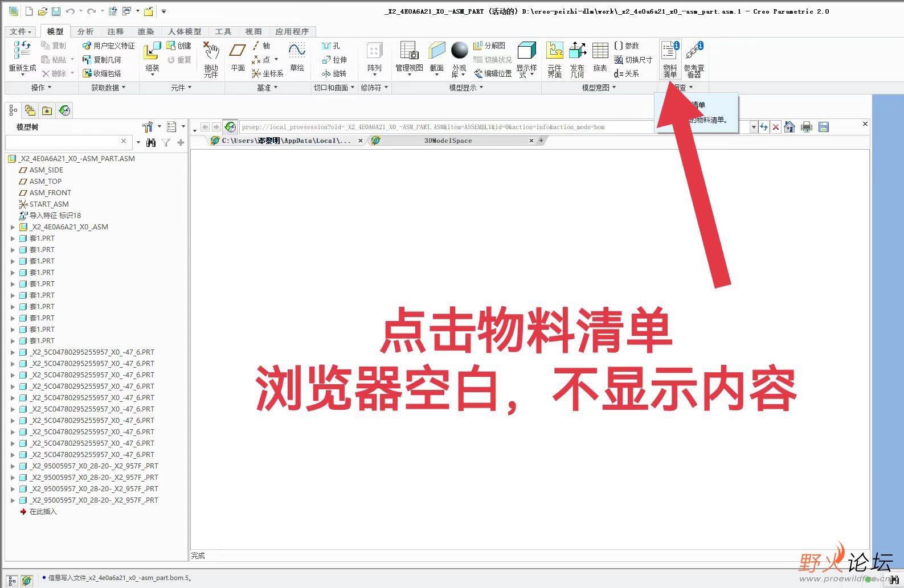904x588 pixels.
Task: Toggle browser display icon in status bar
Action: pyautogui.click(x=27, y=581)
